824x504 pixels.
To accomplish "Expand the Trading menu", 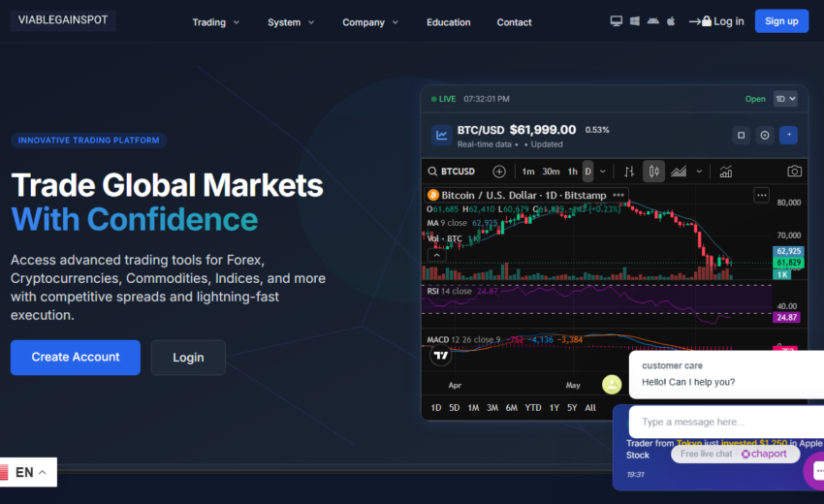I will point(215,22).
